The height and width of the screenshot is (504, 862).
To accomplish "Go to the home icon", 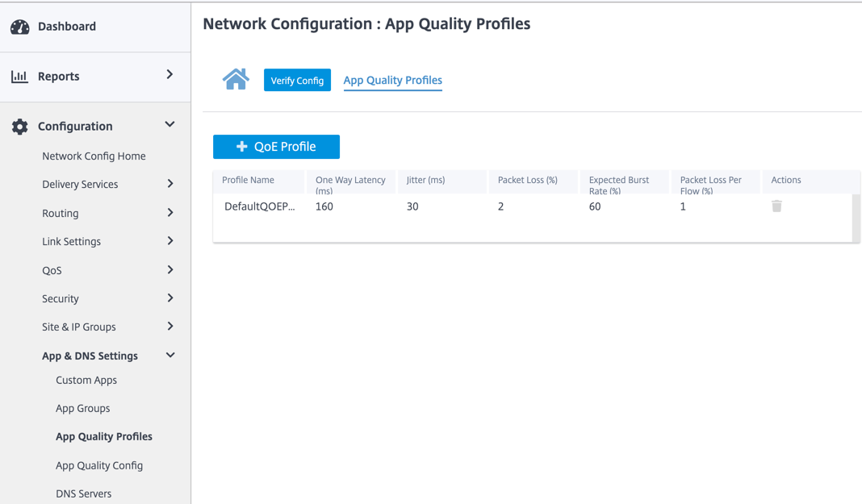I will [236, 79].
